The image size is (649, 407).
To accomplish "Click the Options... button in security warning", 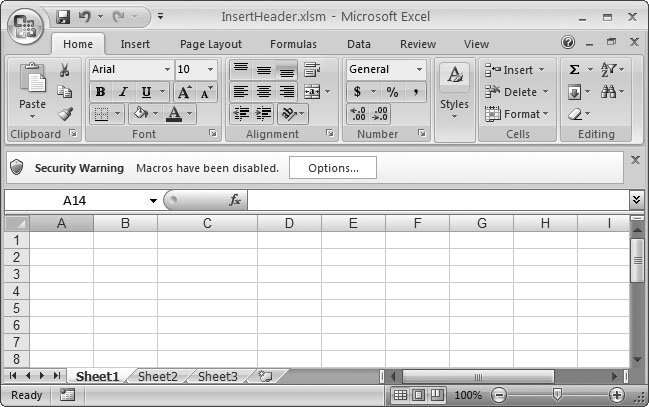I will pyautogui.click(x=333, y=168).
